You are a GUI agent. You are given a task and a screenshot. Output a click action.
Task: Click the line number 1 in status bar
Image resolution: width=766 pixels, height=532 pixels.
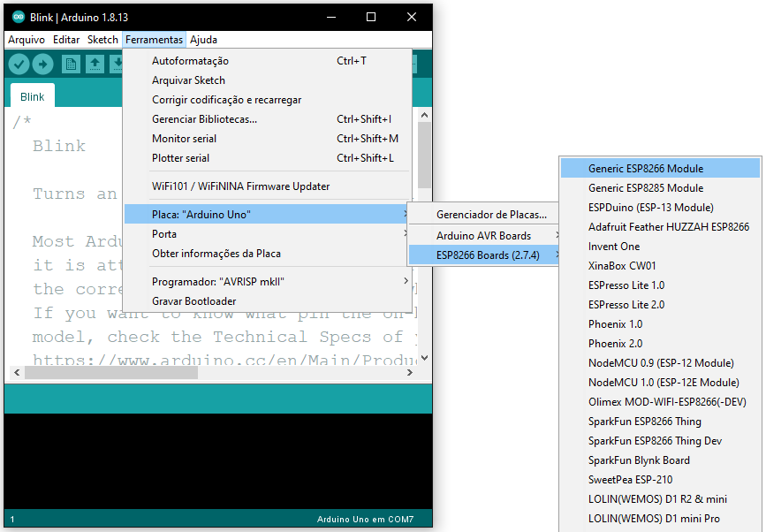click(12, 520)
